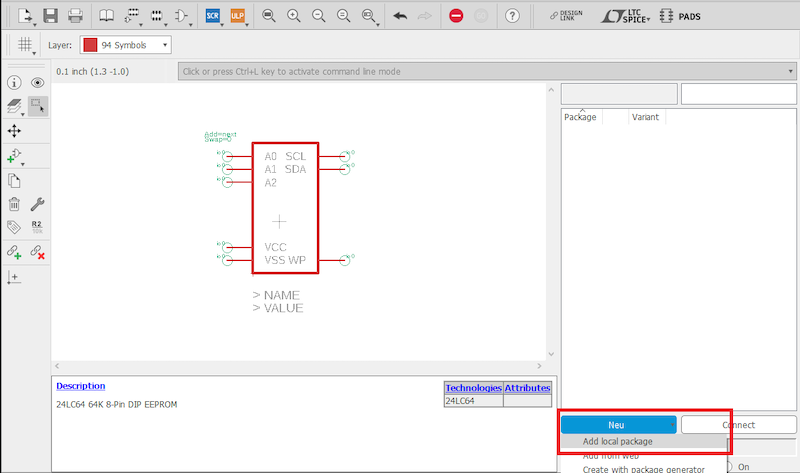Click the Connect button
The height and width of the screenshot is (473, 800).
(x=738, y=425)
